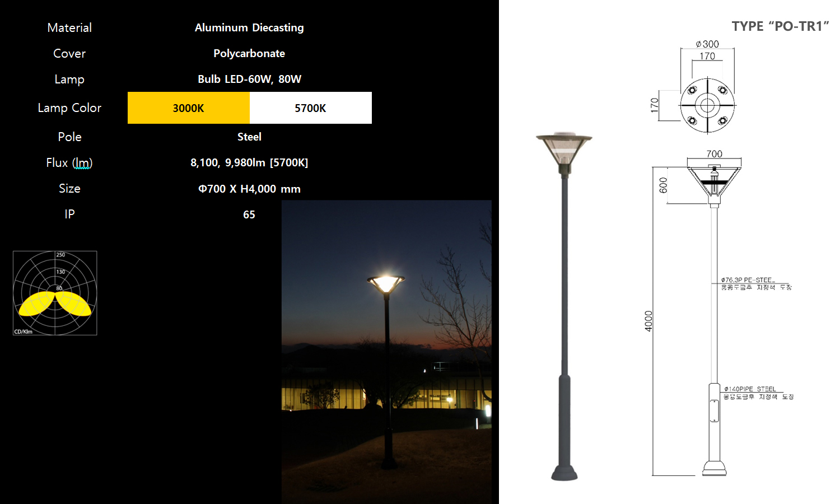
Task: Click the size value Φ700 X H4,000 mm
Action: 249,189
